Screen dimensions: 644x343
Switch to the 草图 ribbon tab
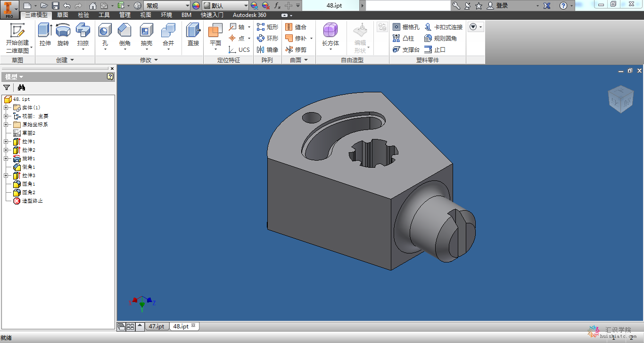tap(62, 15)
